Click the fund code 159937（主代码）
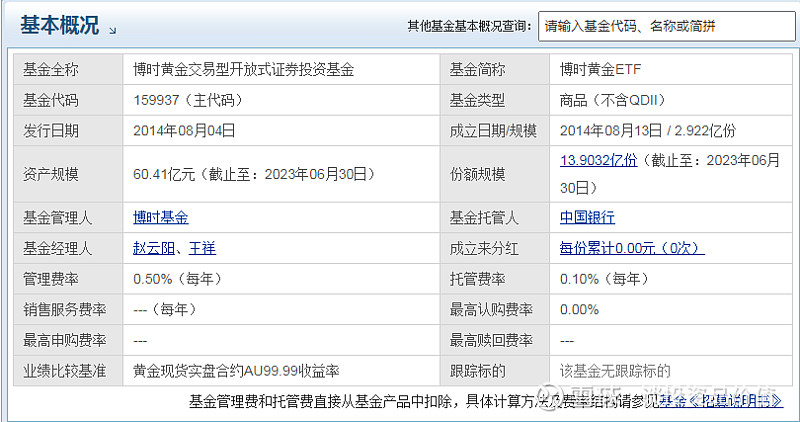Viewport: 800px width, 422px height. coord(188,100)
